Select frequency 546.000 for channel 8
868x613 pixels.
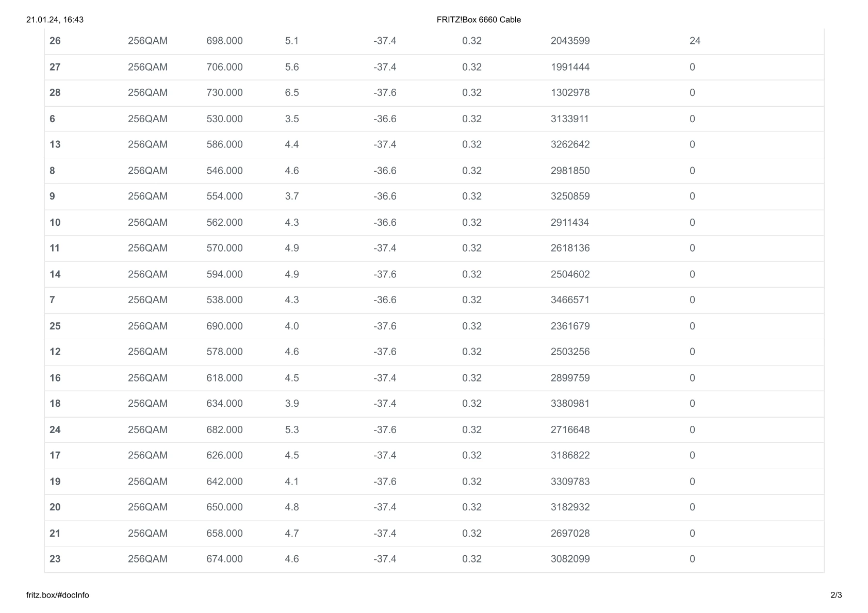point(224,171)
